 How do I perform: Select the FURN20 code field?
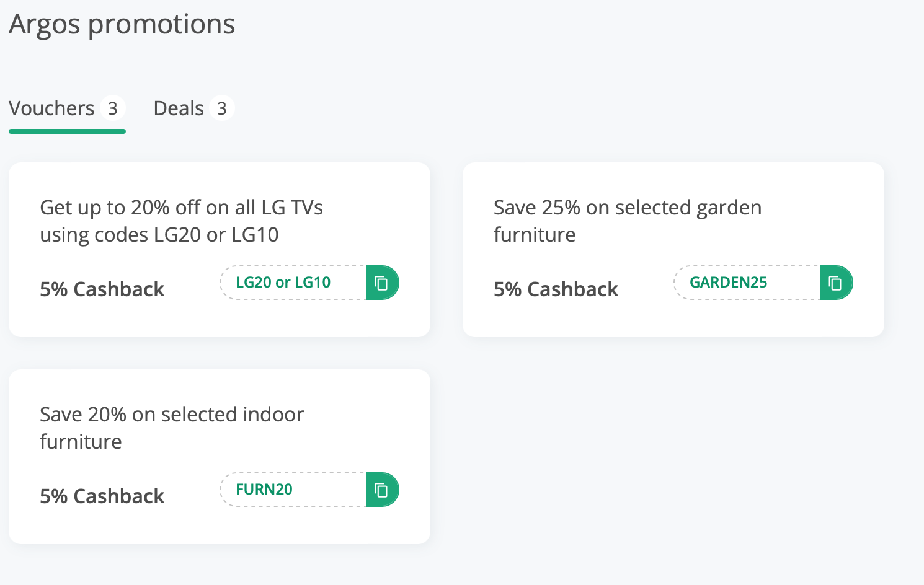293,490
